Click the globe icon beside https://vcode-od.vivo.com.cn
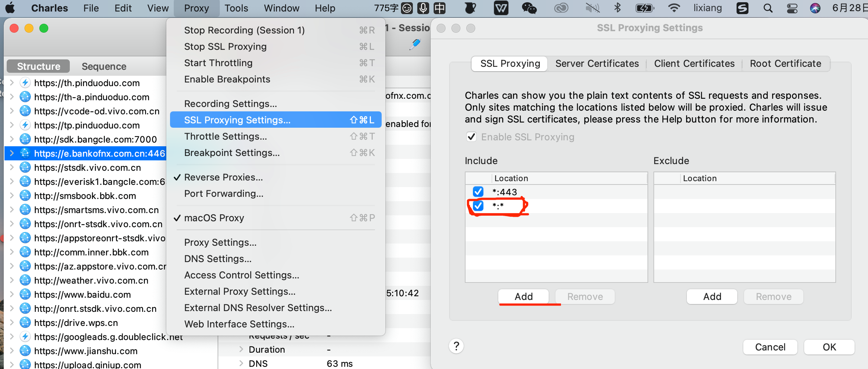This screenshot has width=868, height=369. (25, 111)
